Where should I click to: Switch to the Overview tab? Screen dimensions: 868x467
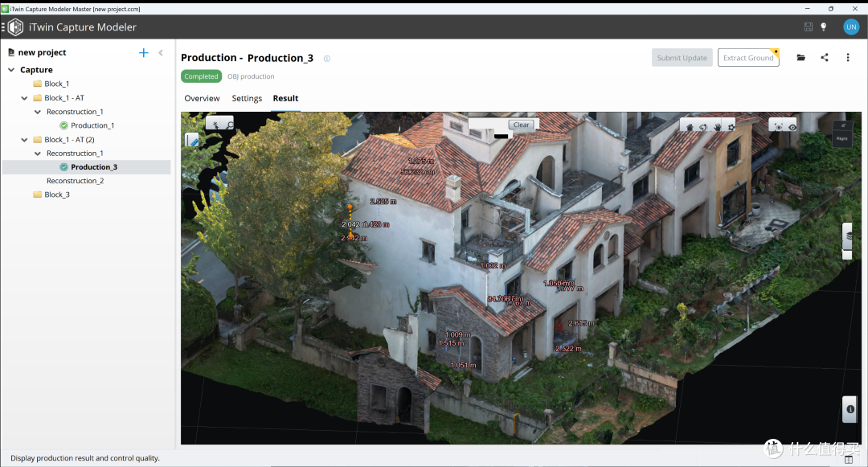tap(202, 99)
